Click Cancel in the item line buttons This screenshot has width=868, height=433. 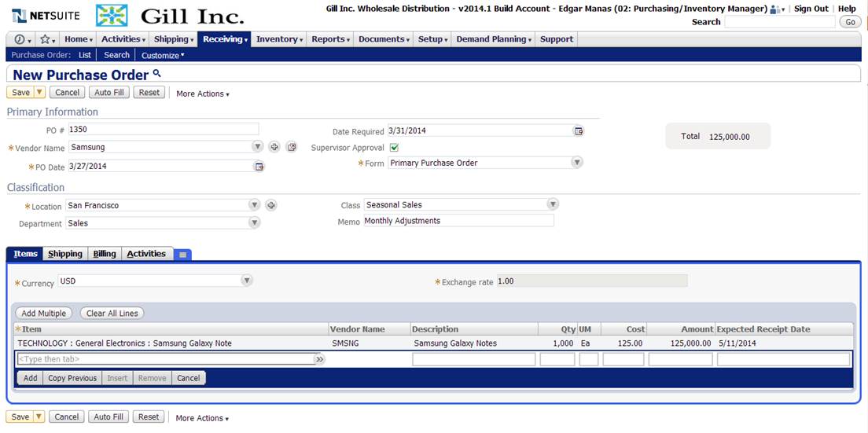(188, 378)
